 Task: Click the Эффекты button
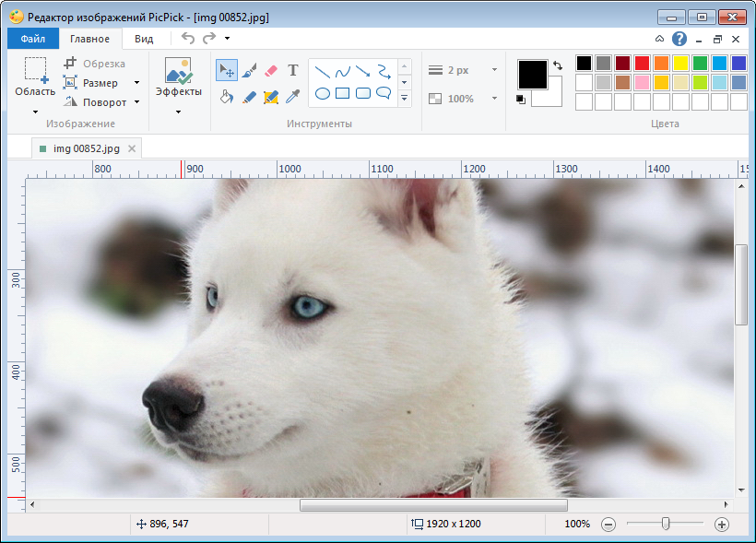coord(179,78)
